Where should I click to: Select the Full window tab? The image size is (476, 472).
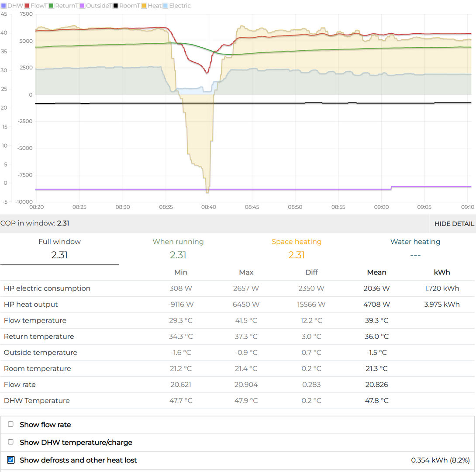(59, 248)
